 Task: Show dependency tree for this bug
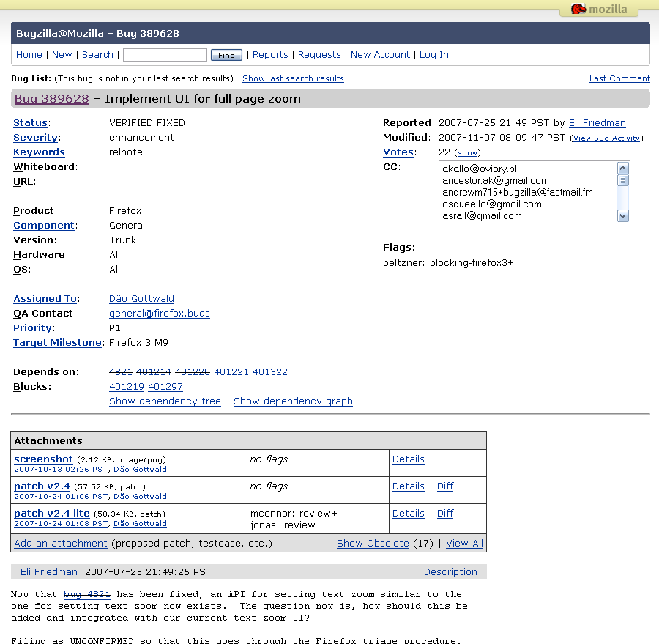pyautogui.click(x=165, y=401)
